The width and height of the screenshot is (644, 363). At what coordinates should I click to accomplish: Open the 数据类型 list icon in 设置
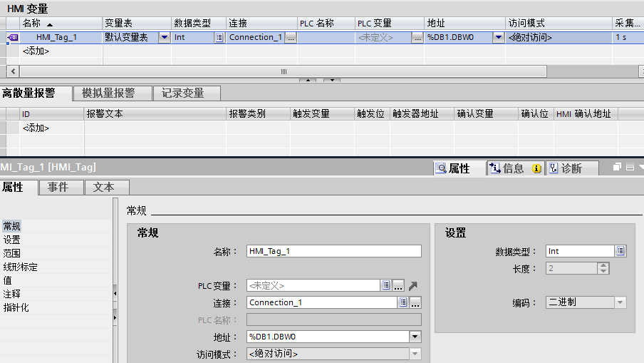[x=620, y=251]
